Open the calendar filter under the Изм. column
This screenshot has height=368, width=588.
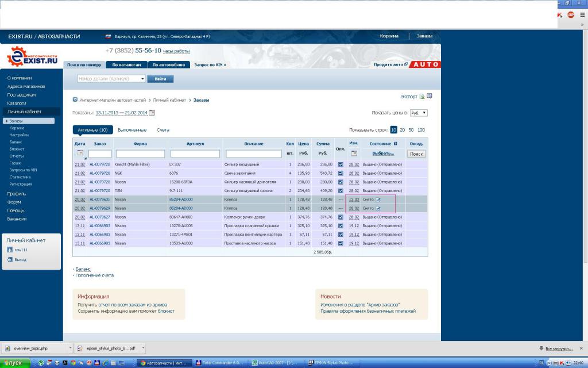(x=354, y=153)
